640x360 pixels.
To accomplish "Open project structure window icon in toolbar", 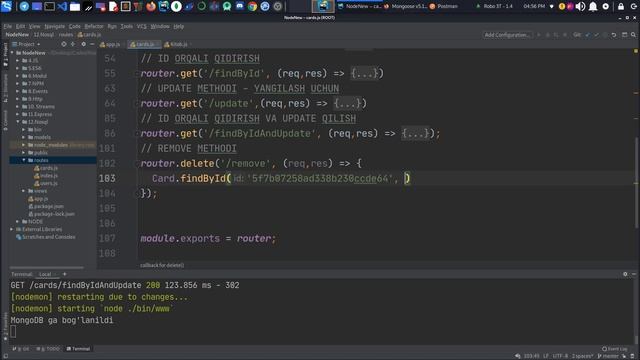I will (624, 35).
